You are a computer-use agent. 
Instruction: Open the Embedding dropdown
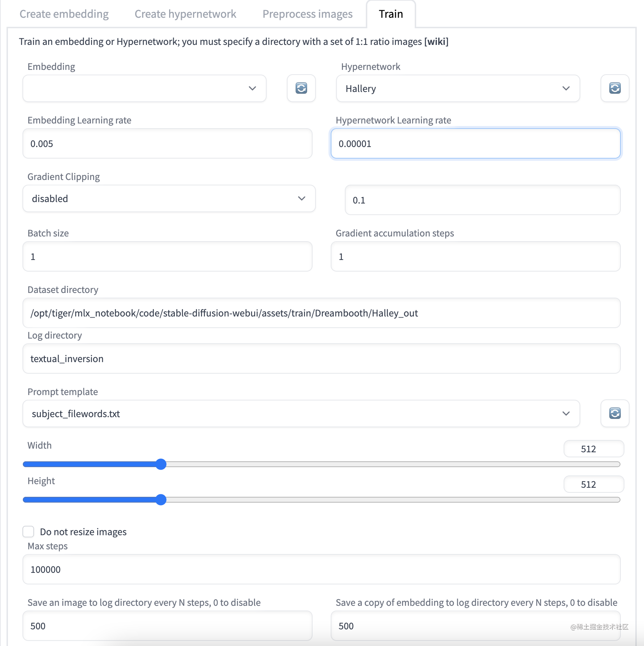coord(144,88)
